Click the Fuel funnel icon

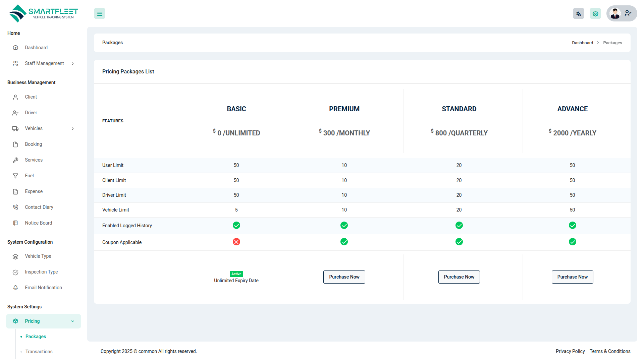[15, 176]
